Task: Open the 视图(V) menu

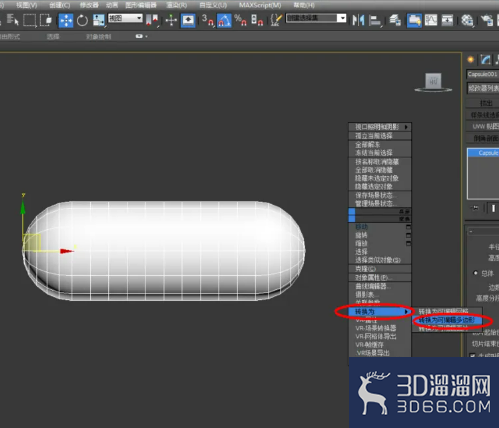Action: (x=27, y=5)
